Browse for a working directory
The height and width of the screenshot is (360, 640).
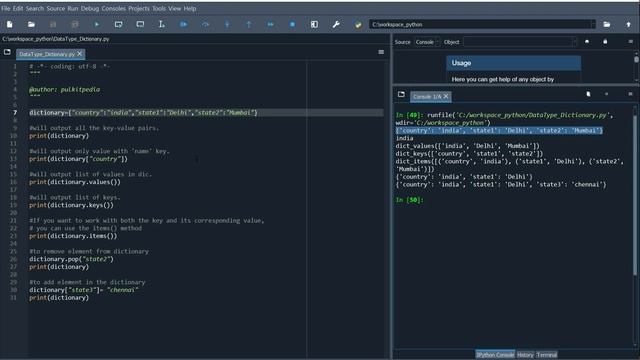607,24
